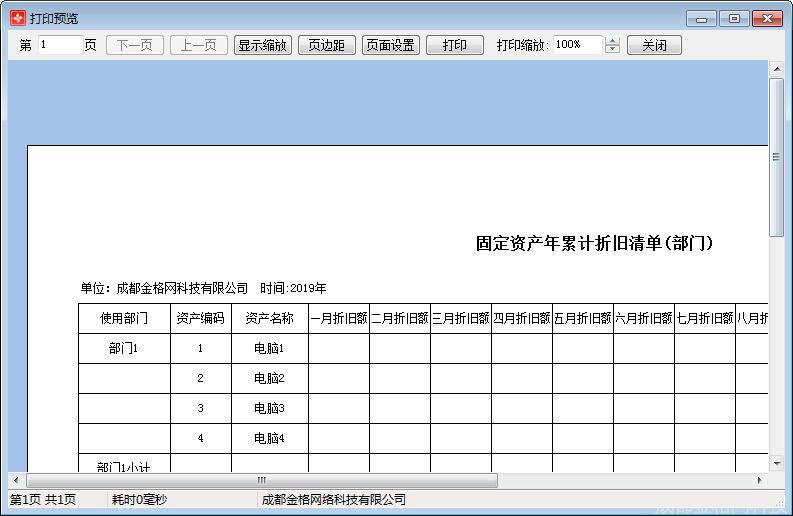Click vertical scrollbar down arrow

coord(776,463)
